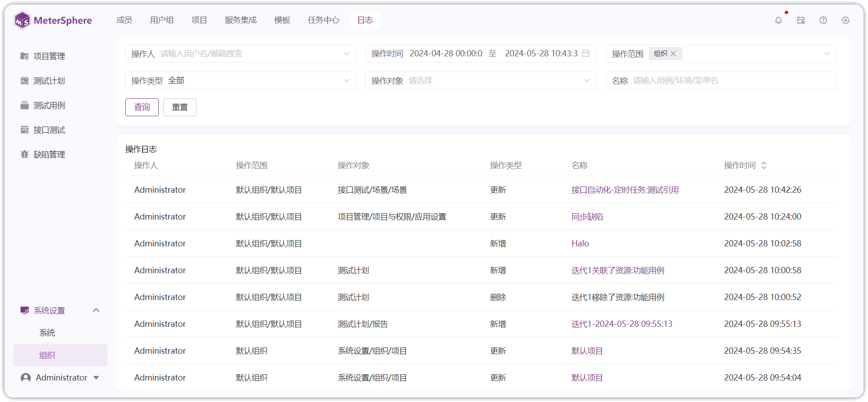Open the 项目 tab

(199, 20)
